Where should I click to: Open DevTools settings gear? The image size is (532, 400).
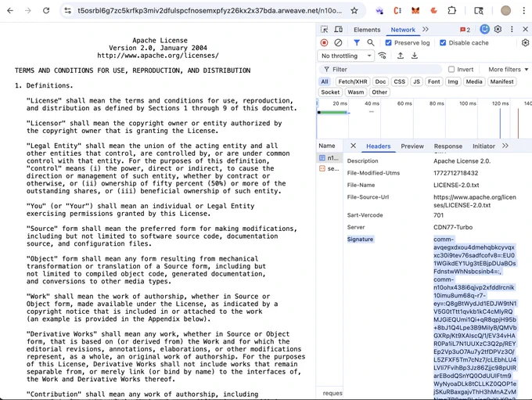(498, 30)
